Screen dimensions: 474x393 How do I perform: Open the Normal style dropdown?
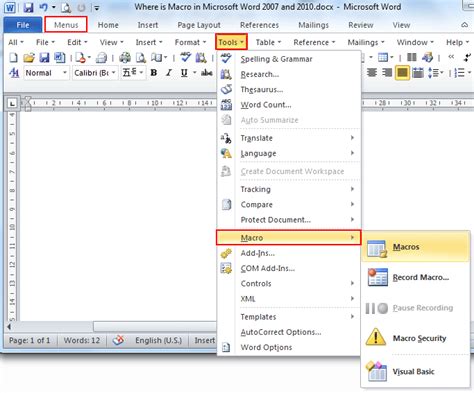pos(65,73)
